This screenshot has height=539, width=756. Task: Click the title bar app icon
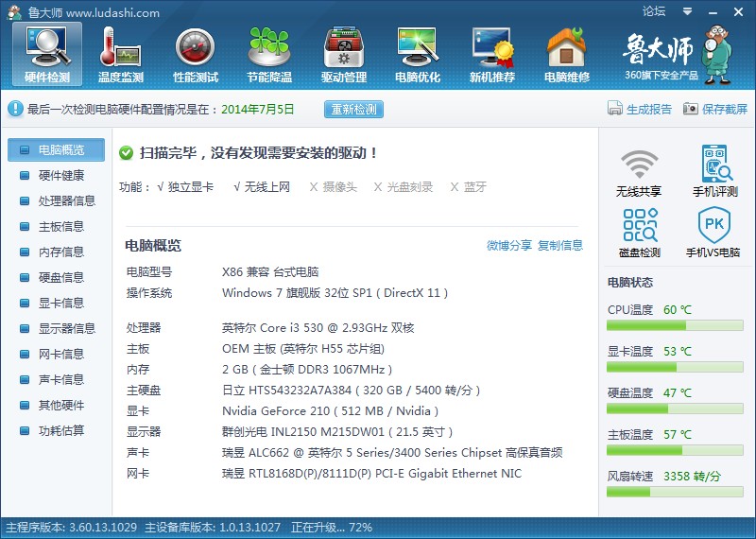tap(15, 12)
